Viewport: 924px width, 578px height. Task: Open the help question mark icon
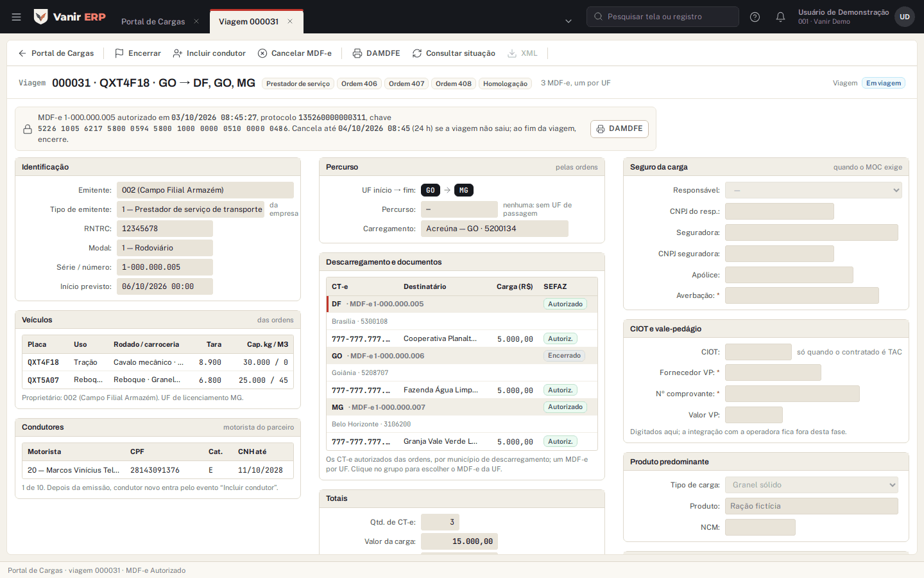[755, 17]
